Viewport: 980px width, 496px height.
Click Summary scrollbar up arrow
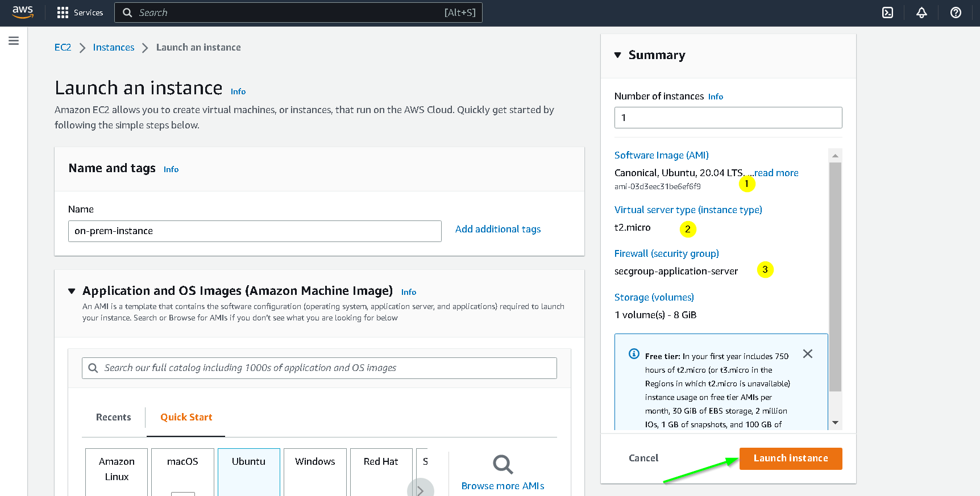(x=835, y=155)
